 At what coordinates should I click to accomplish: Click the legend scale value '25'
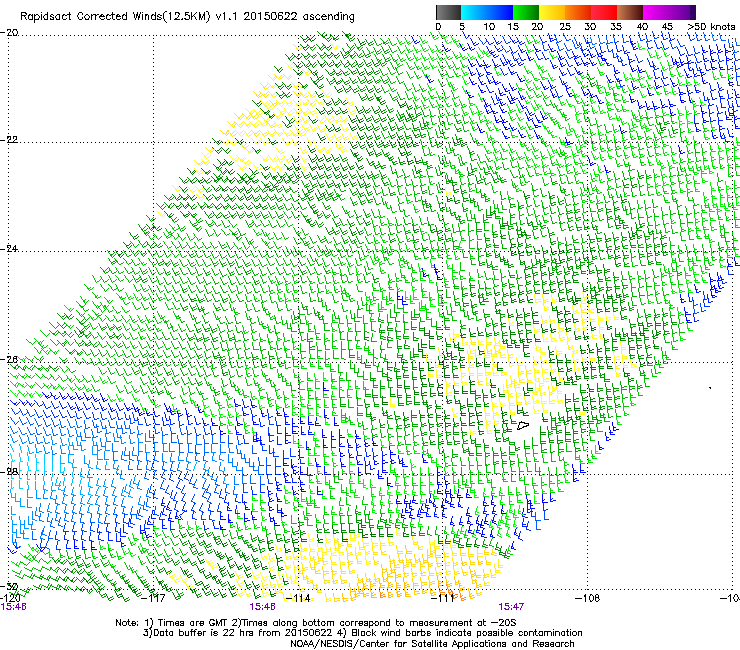[565, 27]
